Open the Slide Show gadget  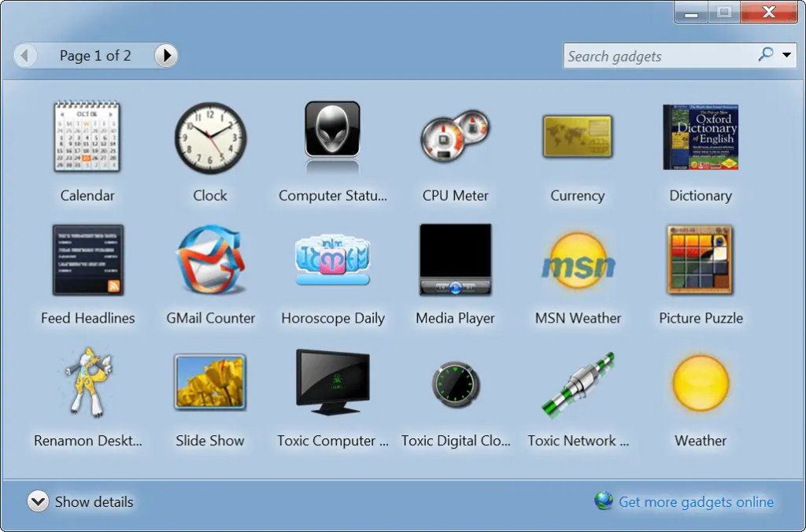[210, 382]
